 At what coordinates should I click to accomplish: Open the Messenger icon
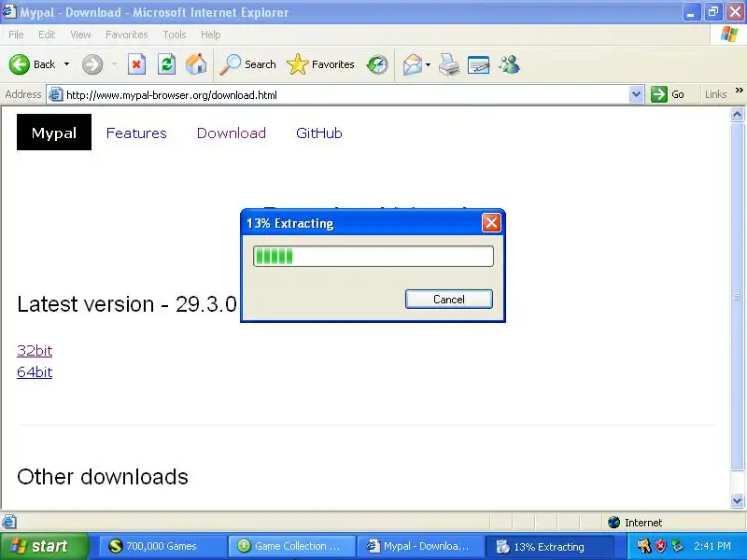pyautogui.click(x=509, y=64)
